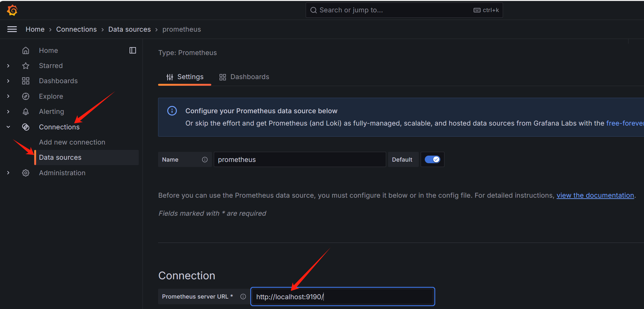644x309 pixels.
Task: Expand the Administration section chevron
Action: tap(8, 173)
